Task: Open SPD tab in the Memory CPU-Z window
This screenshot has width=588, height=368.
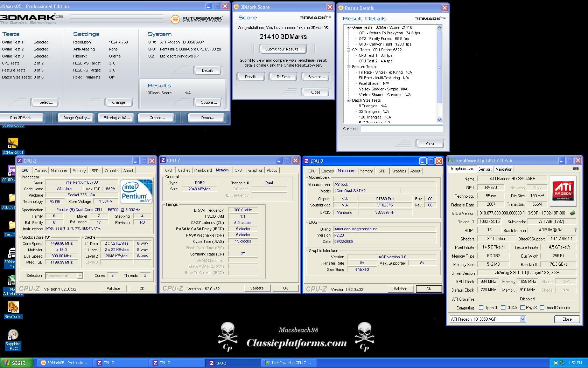Action: click(x=238, y=170)
